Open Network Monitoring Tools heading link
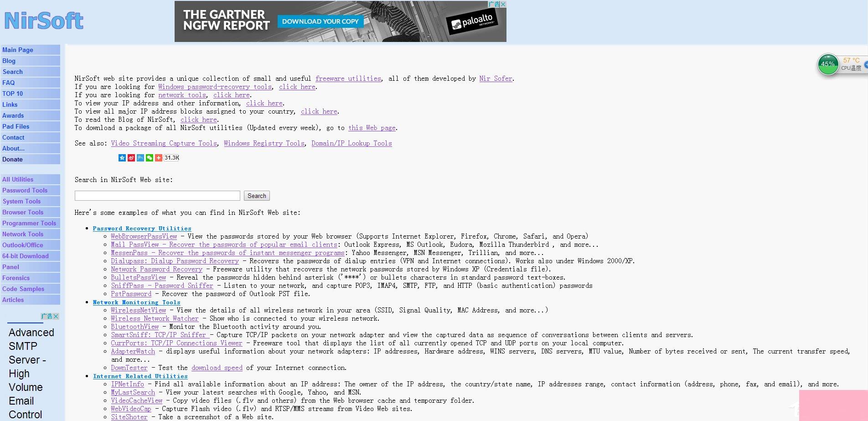 tap(136, 302)
